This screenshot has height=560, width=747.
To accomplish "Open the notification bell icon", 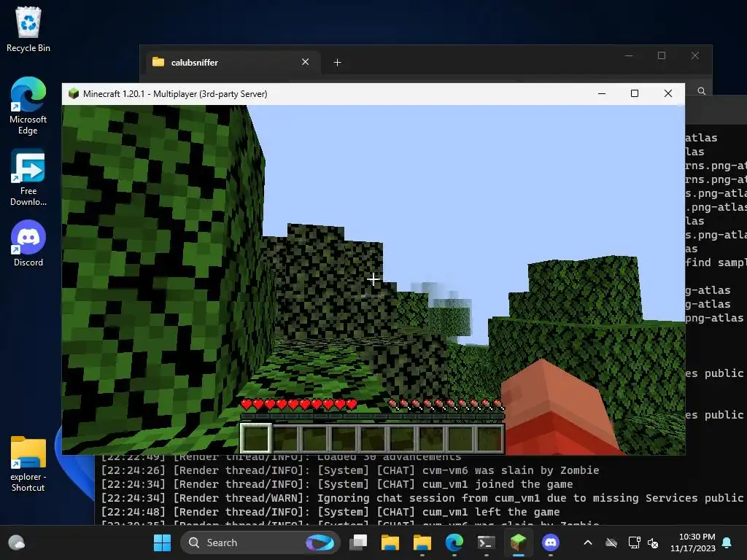I will tap(727, 542).
